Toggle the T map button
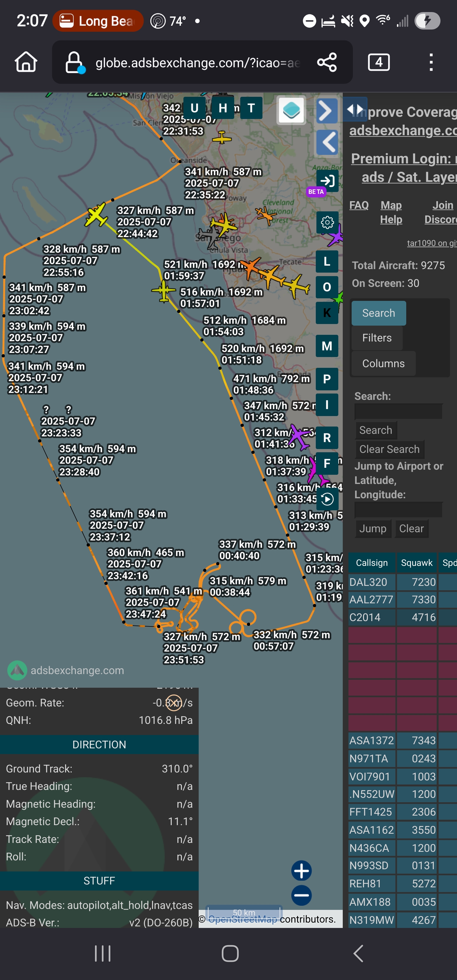Viewport: 457px width, 980px height. point(251,108)
